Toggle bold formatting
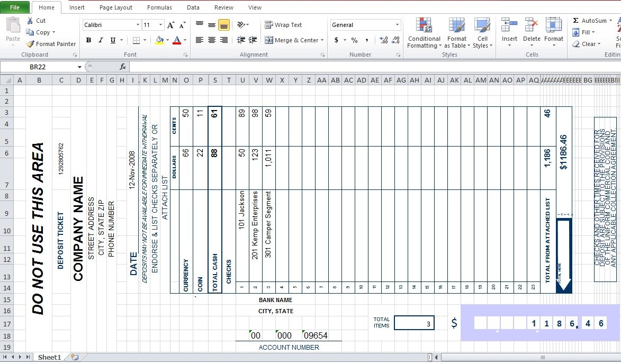This screenshot has height=364, width=621. point(88,40)
